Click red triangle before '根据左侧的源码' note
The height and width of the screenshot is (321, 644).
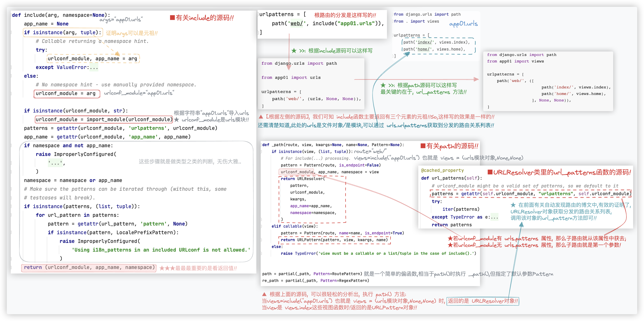point(261,117)
